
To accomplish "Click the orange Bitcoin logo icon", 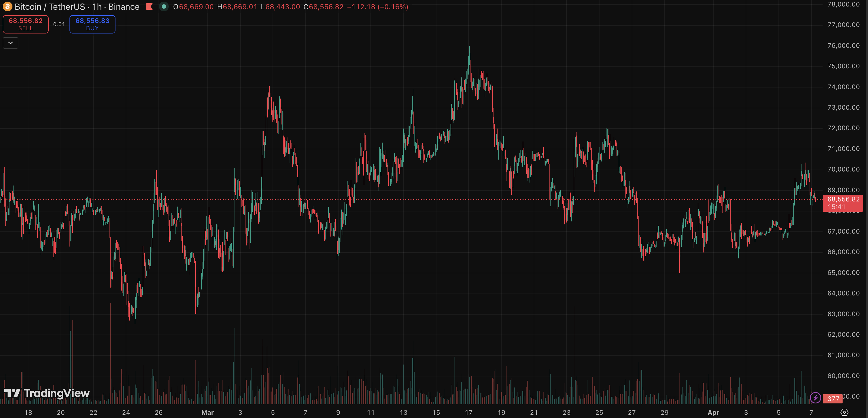I will tap(7, 7).
